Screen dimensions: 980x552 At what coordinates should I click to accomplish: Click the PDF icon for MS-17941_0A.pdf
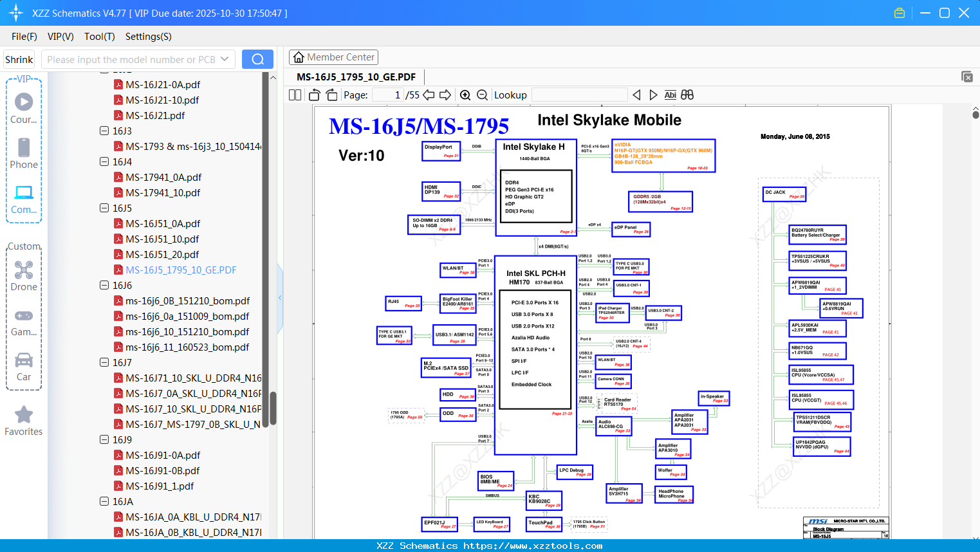118,178
